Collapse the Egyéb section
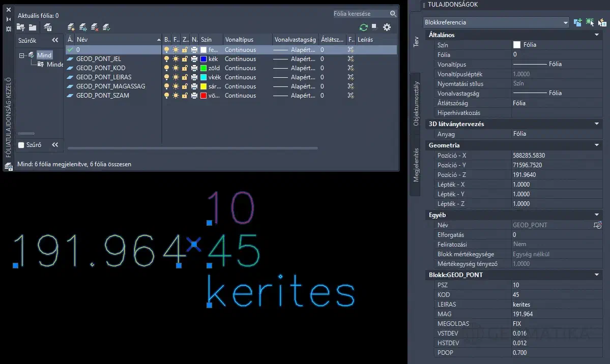Screen dimensions: 610x364 596,215
